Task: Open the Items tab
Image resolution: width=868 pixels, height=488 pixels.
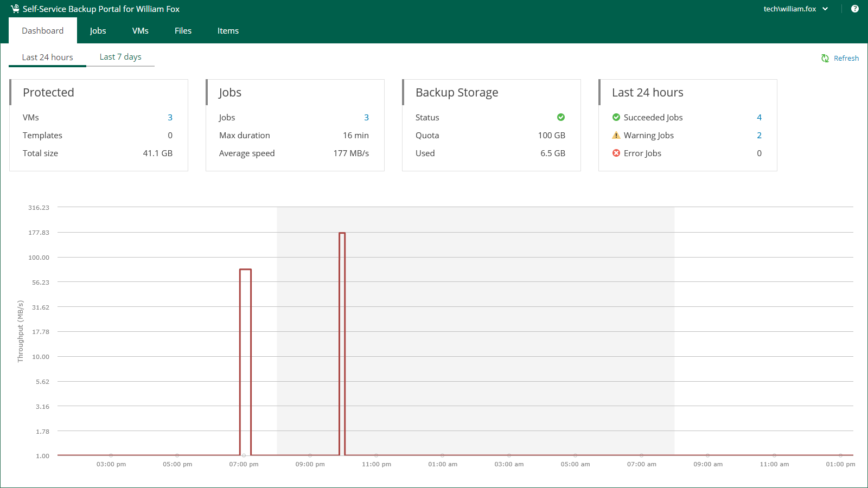Action: point(228,31)
